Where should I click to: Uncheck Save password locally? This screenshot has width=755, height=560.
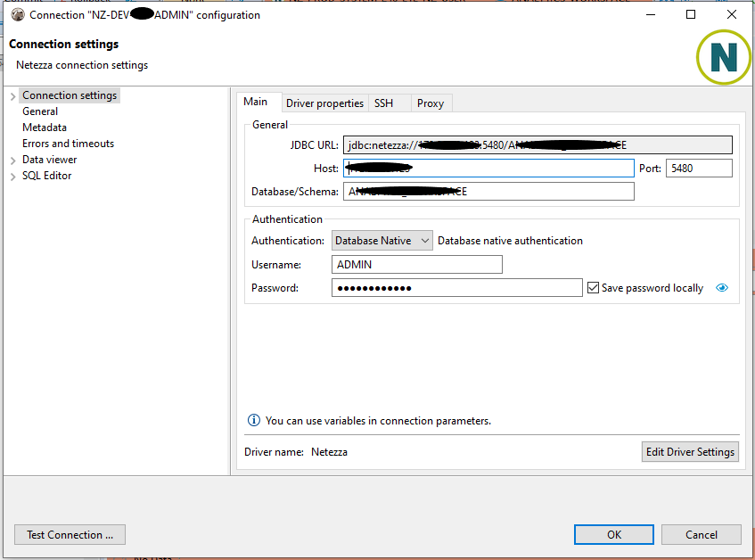[594, 287]
